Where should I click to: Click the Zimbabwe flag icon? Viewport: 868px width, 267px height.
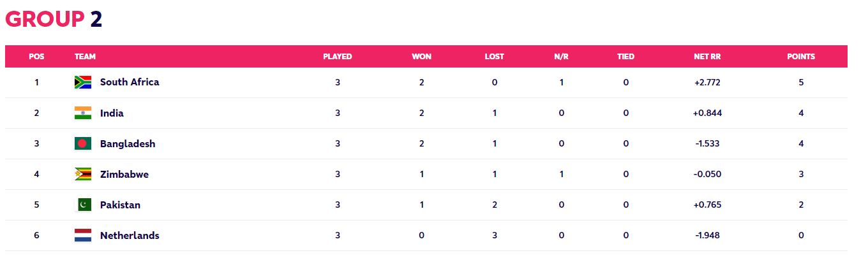tap(83, 174)
